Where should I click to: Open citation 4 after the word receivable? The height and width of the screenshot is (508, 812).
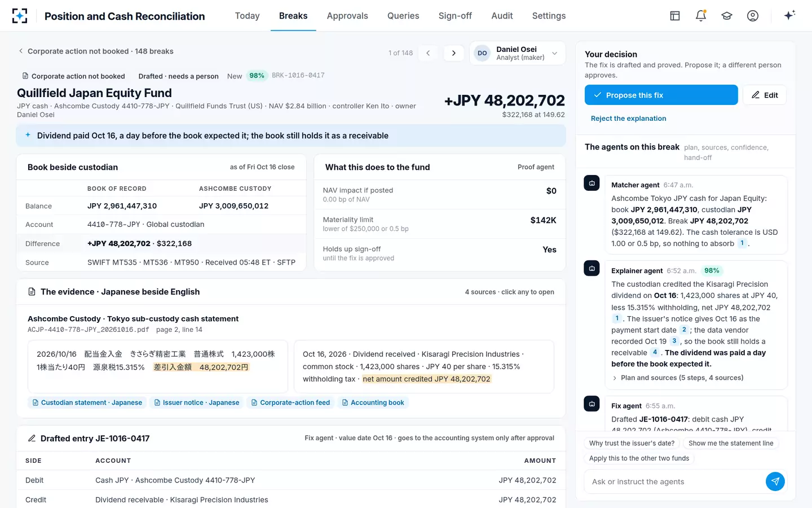click(655, 353)
